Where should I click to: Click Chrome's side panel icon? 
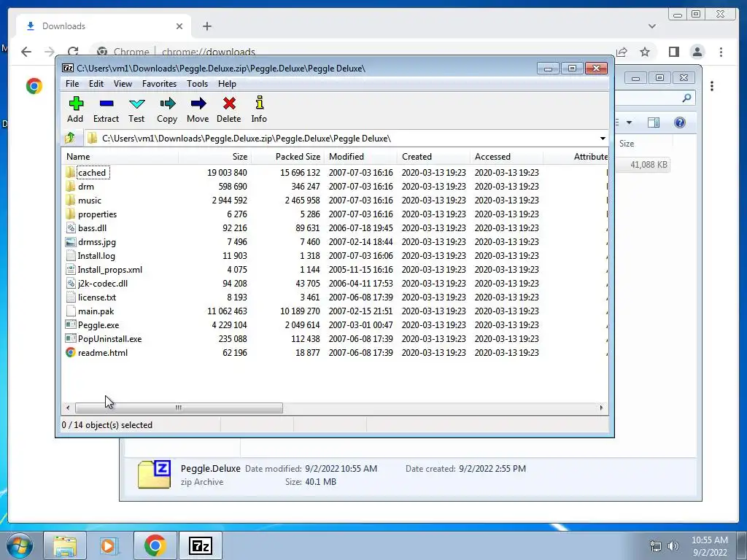[x=673, y=52]
